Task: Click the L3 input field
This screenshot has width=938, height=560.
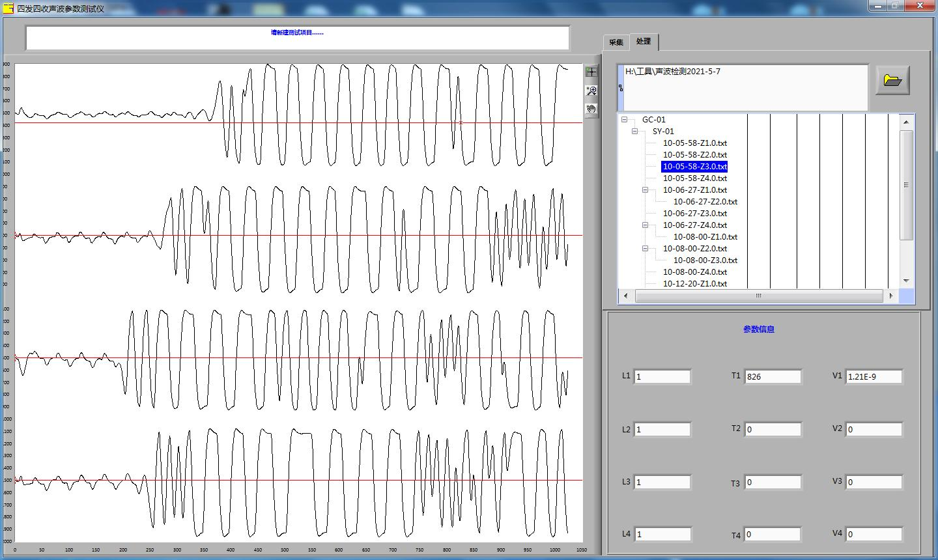Action: pyautogui.click(x=662, y=482)
